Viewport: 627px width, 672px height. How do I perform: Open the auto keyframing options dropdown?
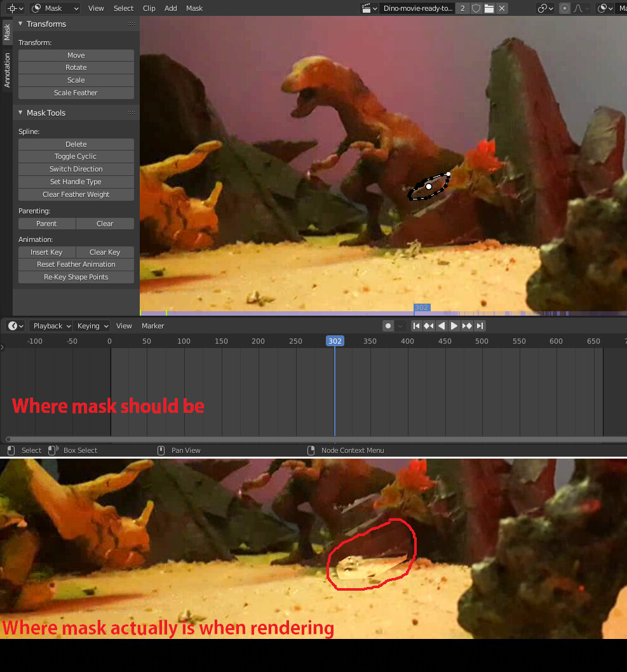(400, 326)
